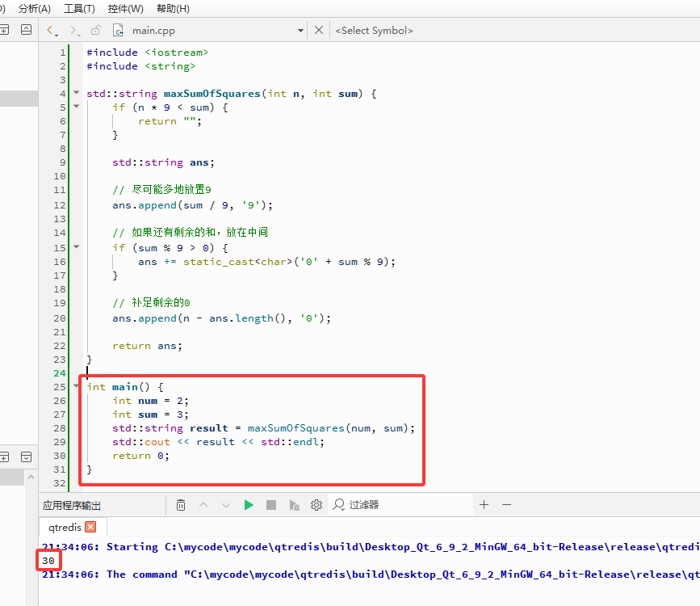Screen dimensions: 700x606
Task: Click the 'The command' output line
Action: [371, 574]
